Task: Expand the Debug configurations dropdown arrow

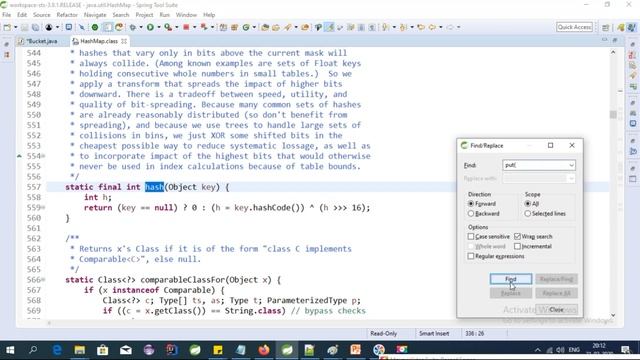Action: click(x=141, y=27)
